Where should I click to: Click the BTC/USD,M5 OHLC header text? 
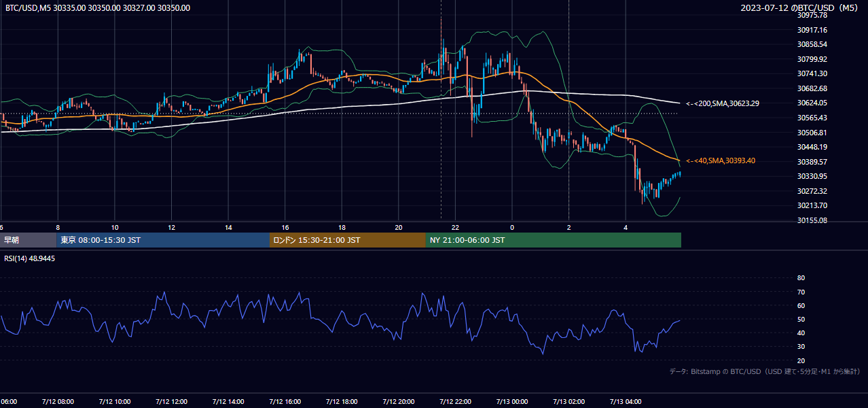click(x=98, y=8)
